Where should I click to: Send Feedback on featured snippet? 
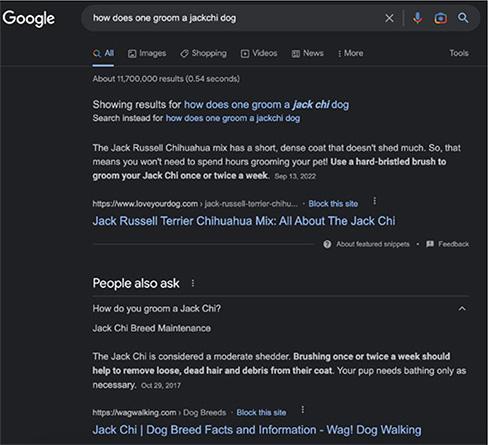click(453, 244)
